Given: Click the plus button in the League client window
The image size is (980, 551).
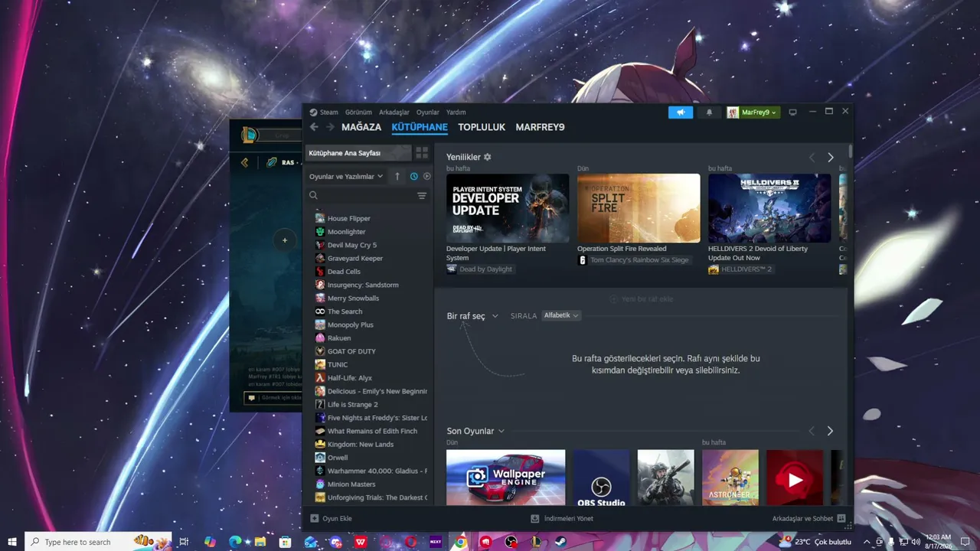Looking at the screenshot, I should [x=285, y=240].
